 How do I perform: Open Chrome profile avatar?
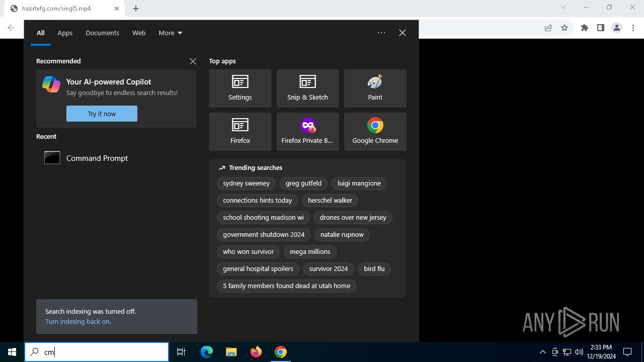point(617,28)
